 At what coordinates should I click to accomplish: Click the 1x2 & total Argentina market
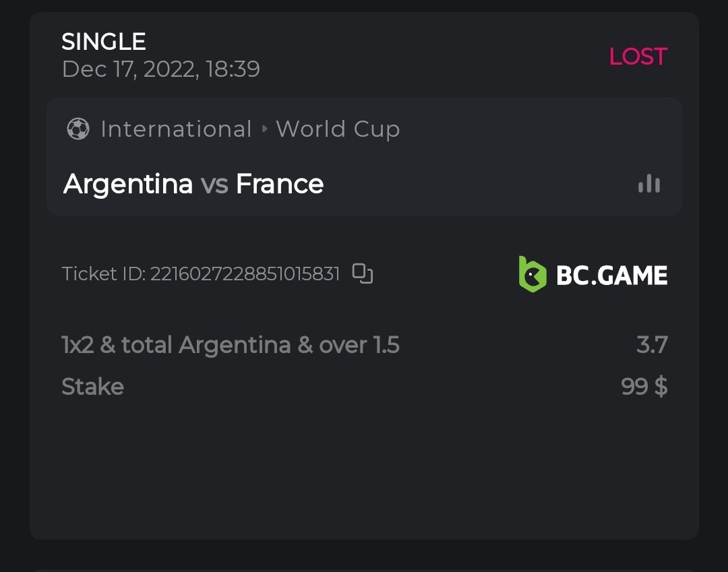click(231, 345)
